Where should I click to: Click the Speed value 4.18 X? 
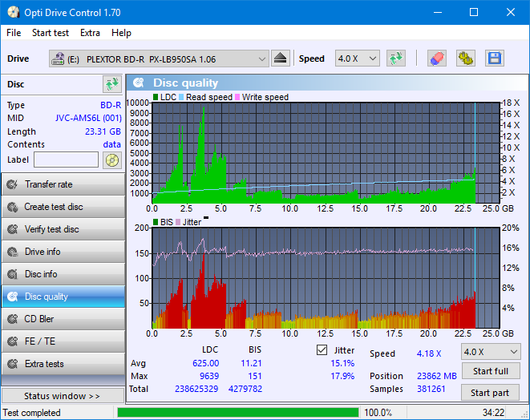[x=429, y=353]
